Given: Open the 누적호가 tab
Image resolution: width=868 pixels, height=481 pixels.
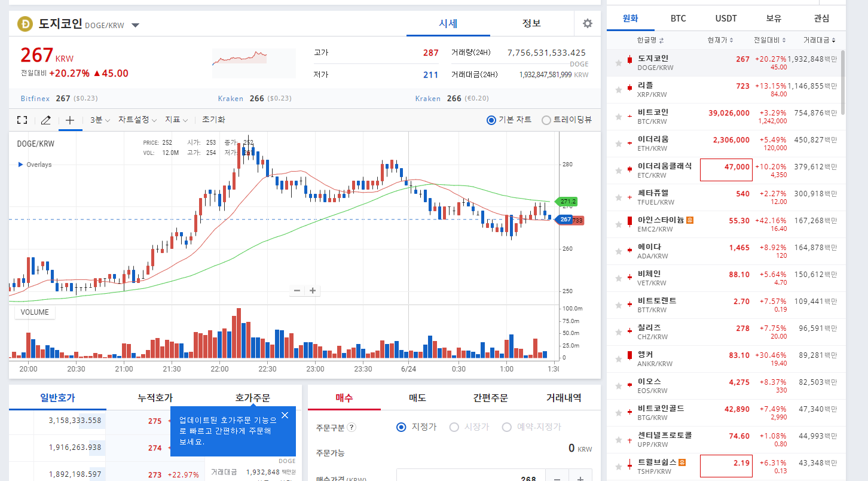Looking at the screenshot, I should [155, 397].
